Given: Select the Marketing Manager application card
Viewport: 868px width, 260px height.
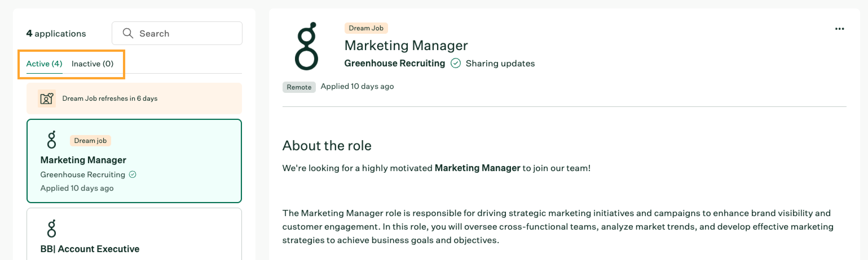Looking at the screenshot, I should pyautogui.click(x=134, y=161).
